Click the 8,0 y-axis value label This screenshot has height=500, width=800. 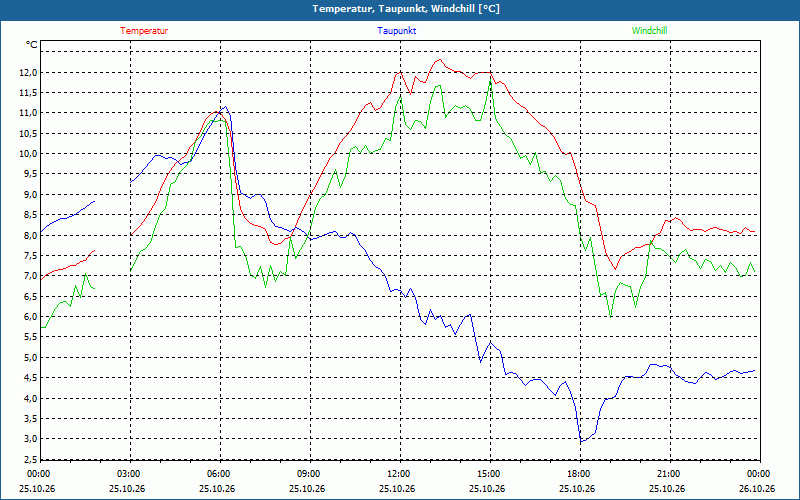click(x=30, y=235)
